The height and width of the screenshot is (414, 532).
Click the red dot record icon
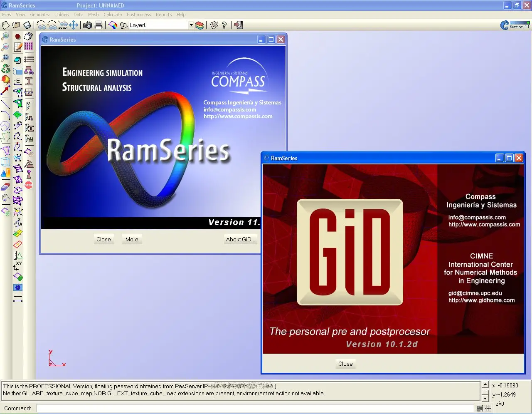[18, 37]
